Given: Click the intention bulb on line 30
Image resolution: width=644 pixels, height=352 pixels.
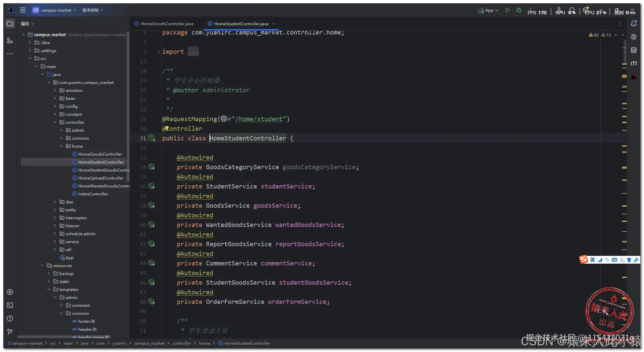Looking at the screenshot, I should click(x=167, y=128).
